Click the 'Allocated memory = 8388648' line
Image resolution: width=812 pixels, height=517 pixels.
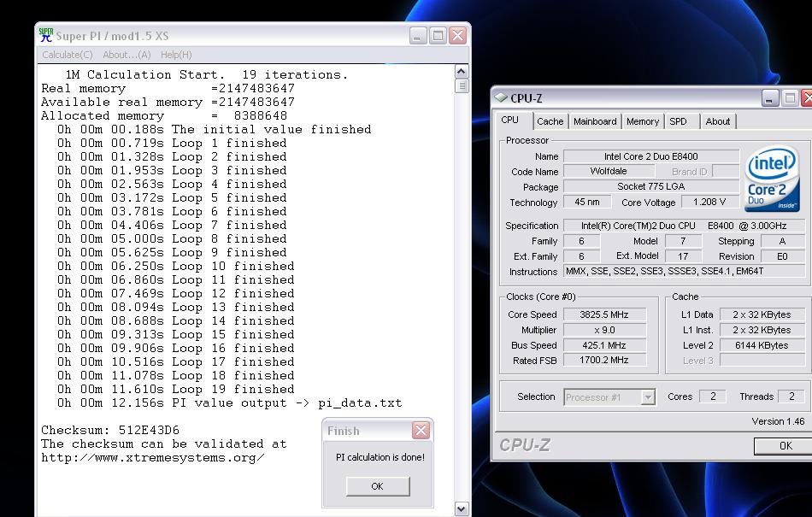[164, 115]
